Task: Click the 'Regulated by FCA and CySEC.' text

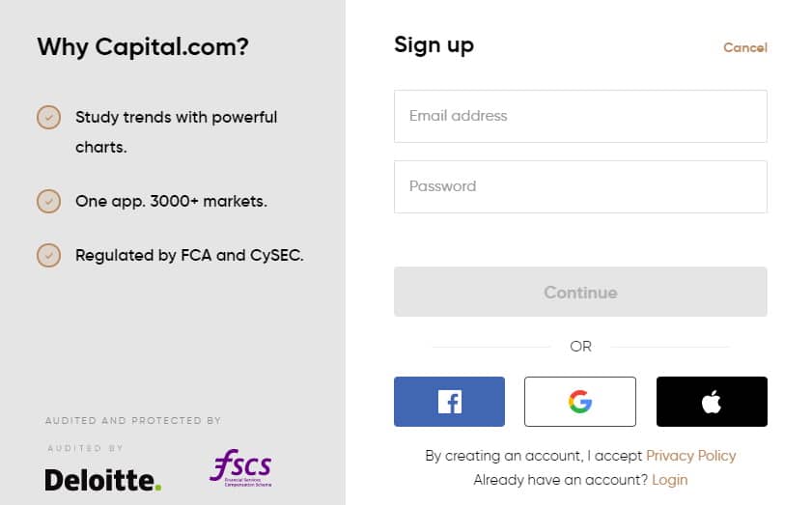Action: click(x=189, y=255)
